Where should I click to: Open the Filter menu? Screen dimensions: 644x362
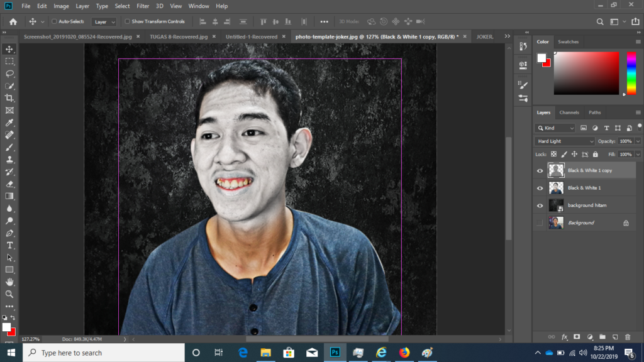(x=143, y=6)
